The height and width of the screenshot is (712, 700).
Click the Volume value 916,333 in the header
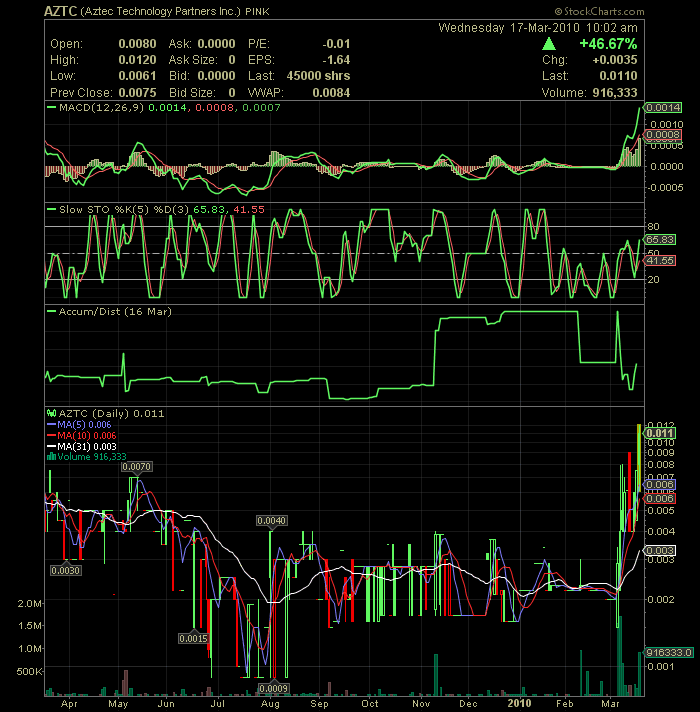(x=615, y=93)
